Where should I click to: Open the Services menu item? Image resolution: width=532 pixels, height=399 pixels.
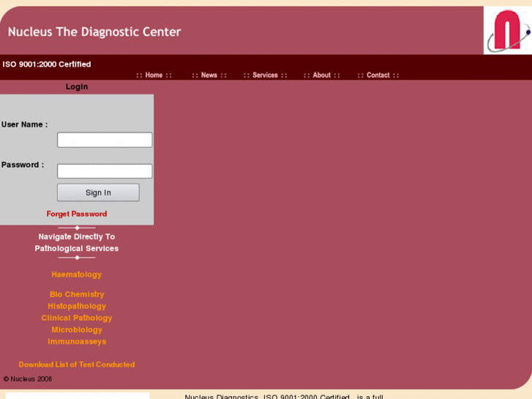(x=265, y=75)
